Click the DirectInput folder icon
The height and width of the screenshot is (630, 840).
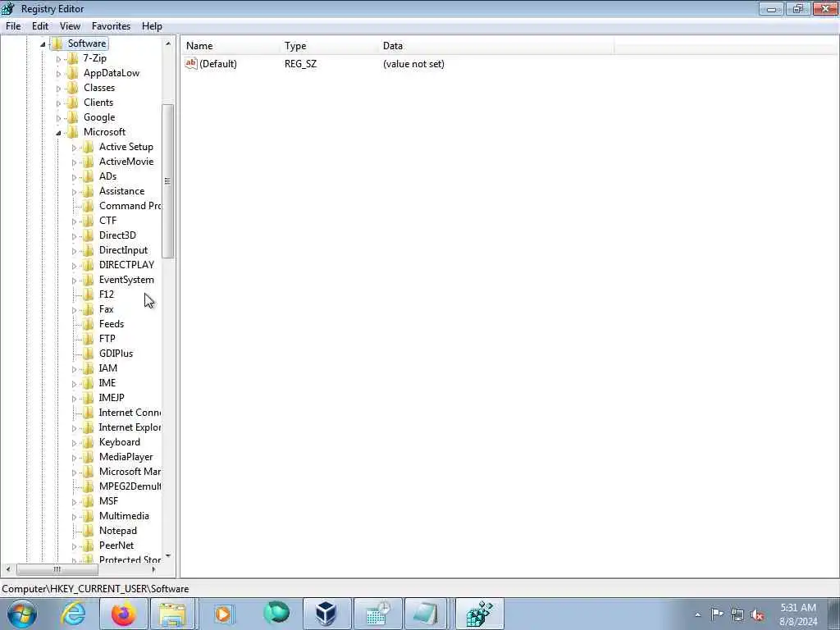click(89, 250)
